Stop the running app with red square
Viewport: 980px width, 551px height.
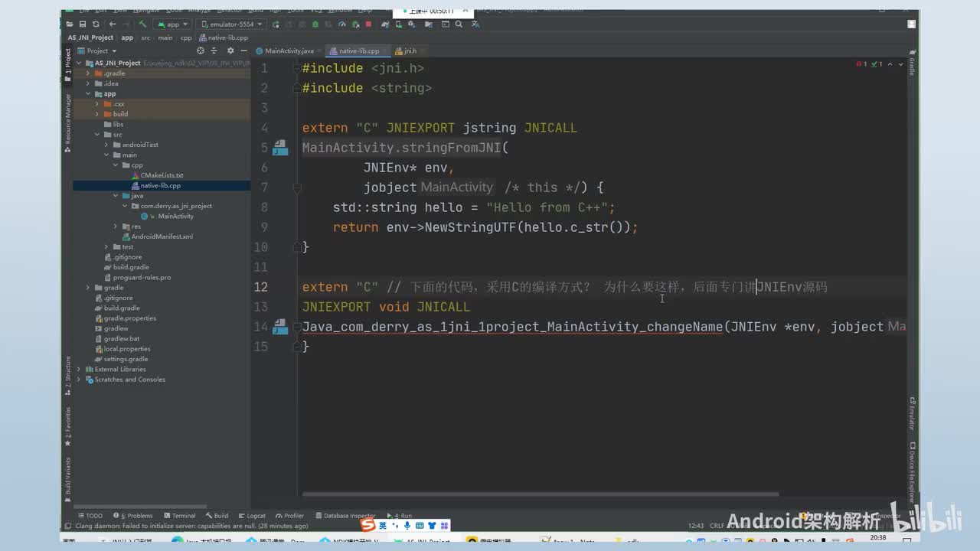pyautogui.click(x=368, y=24)
